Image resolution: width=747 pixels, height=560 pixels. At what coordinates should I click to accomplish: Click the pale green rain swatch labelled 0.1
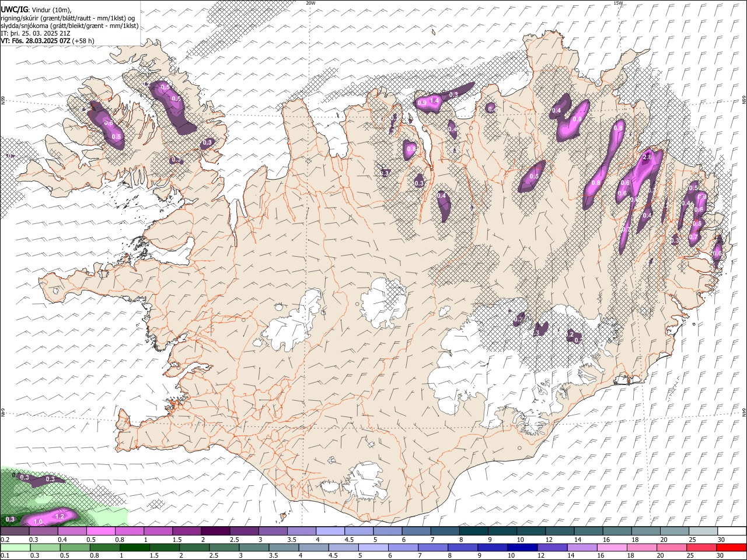coord(16,547)
